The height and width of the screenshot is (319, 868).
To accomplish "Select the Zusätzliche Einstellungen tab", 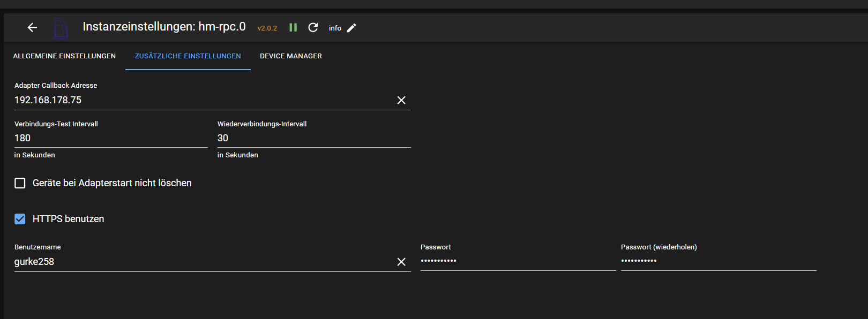I will (x=188, y=56).
